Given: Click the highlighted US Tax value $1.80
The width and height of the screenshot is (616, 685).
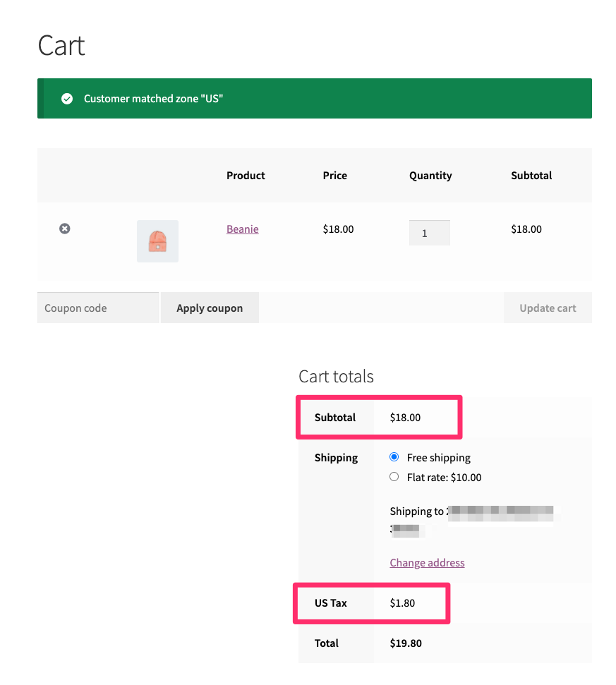Looking at the screenshot, I should click(403, 603).
